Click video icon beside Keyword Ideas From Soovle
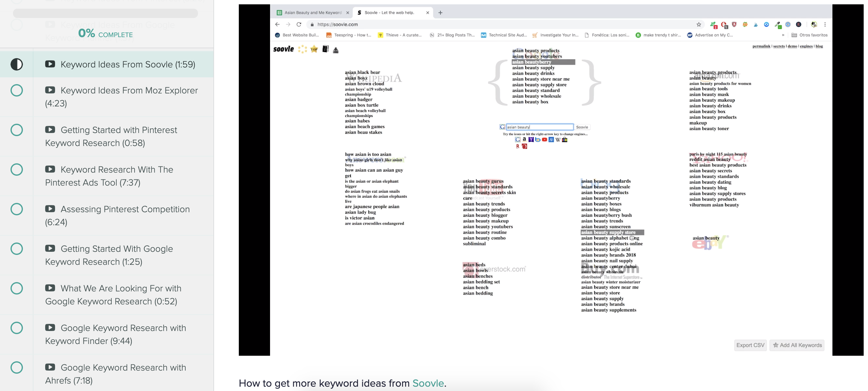Viewport: 868px width, 391px height. pyautogui.click(x=50, y=64)
